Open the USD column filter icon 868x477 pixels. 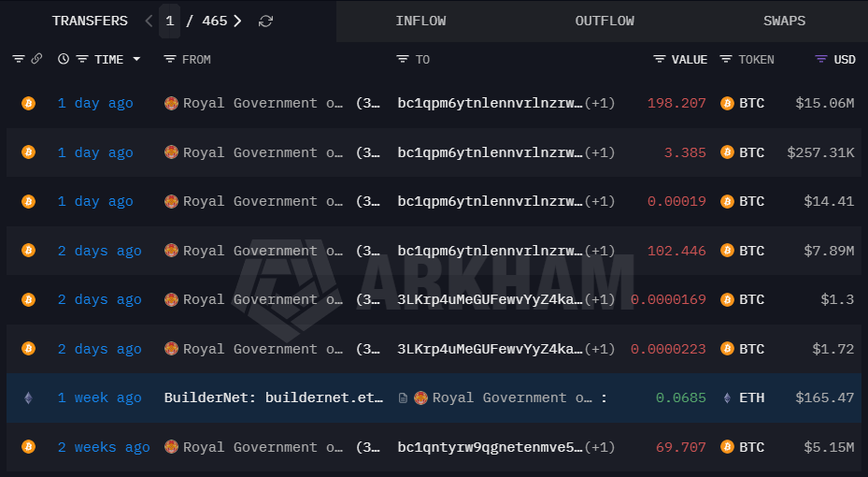[x=821, y=59]
